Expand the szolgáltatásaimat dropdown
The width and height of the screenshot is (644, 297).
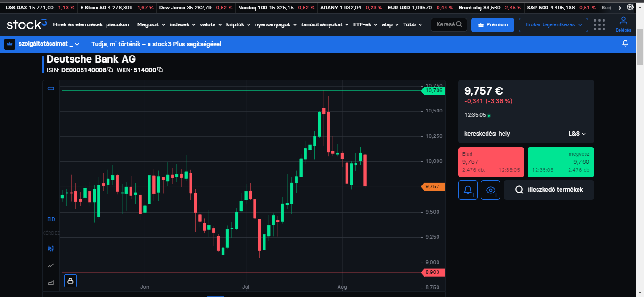pos(48,44)
